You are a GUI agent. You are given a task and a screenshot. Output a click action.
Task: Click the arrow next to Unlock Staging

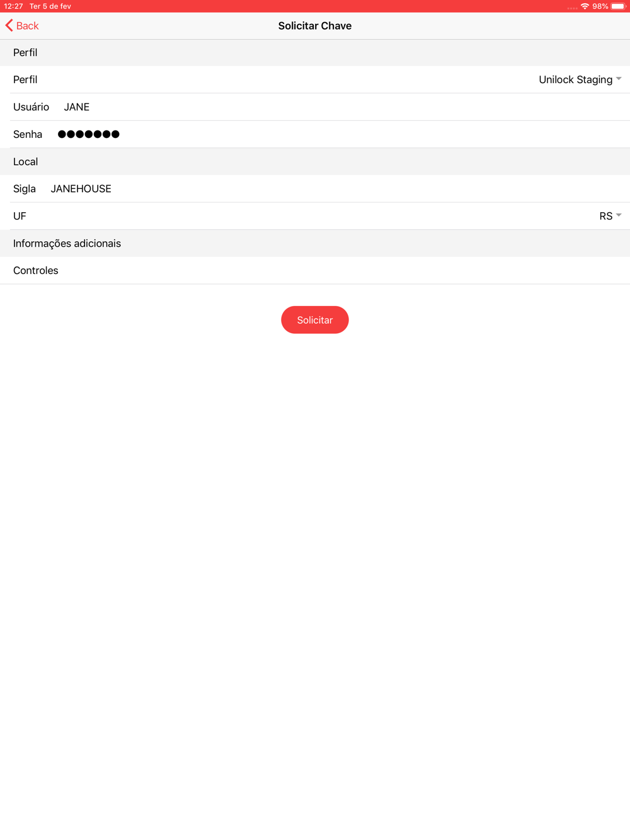coord(619,79)
